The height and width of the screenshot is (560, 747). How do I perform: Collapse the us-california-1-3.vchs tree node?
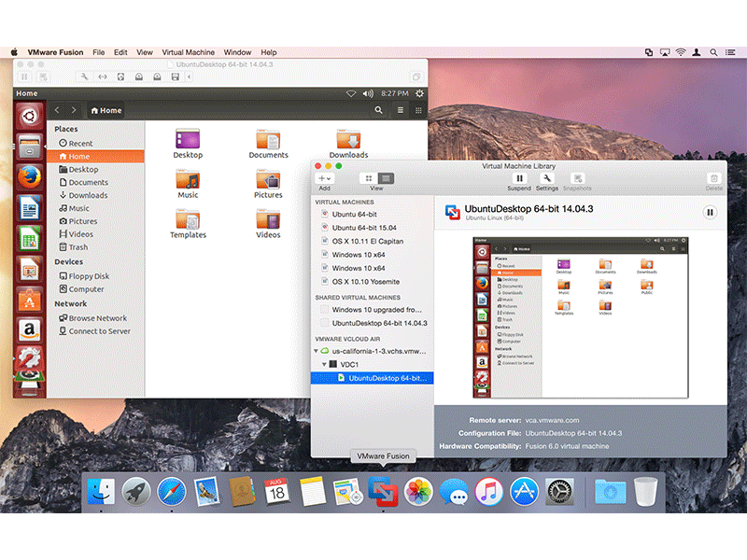(316, 351)
